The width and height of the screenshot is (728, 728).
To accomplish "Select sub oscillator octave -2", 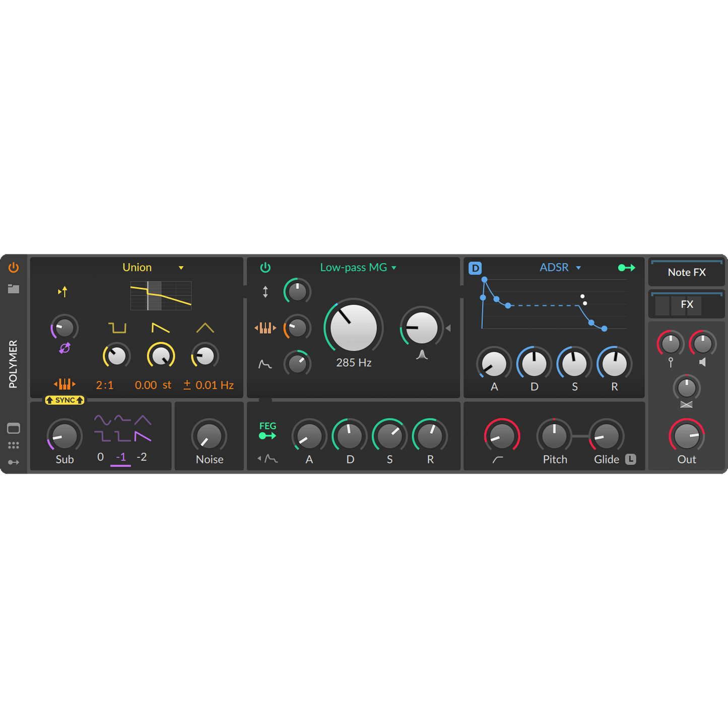I will (x=142, y=457).
